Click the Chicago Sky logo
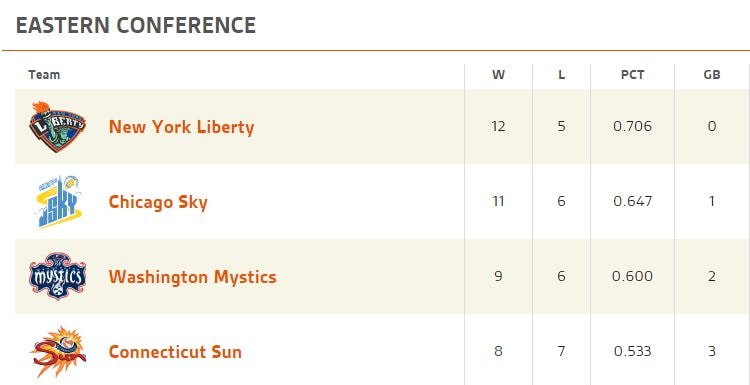Viewport: 750px width, 385px height. (x=59, y=201)
